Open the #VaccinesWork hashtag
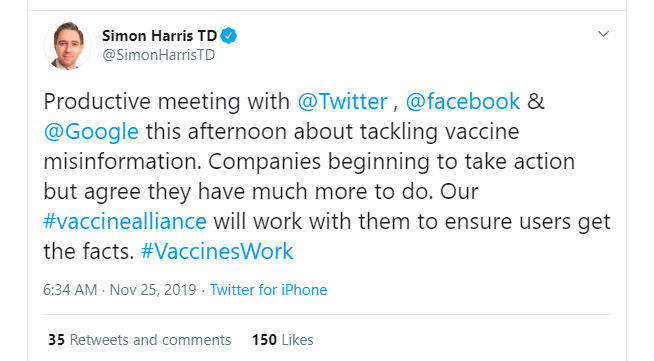Screen dimensions: 654x361 [x=217, y=251]
